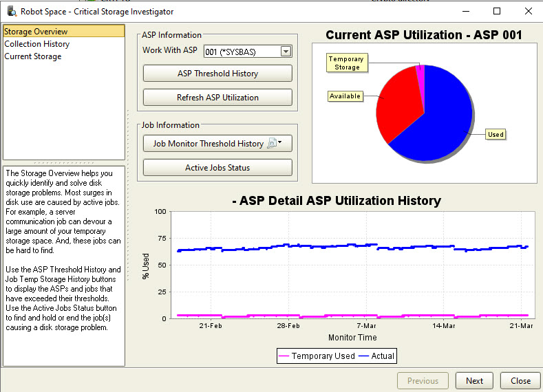
Task: Click the Temporary Storage pie chart label
Action: pos(347,63)
